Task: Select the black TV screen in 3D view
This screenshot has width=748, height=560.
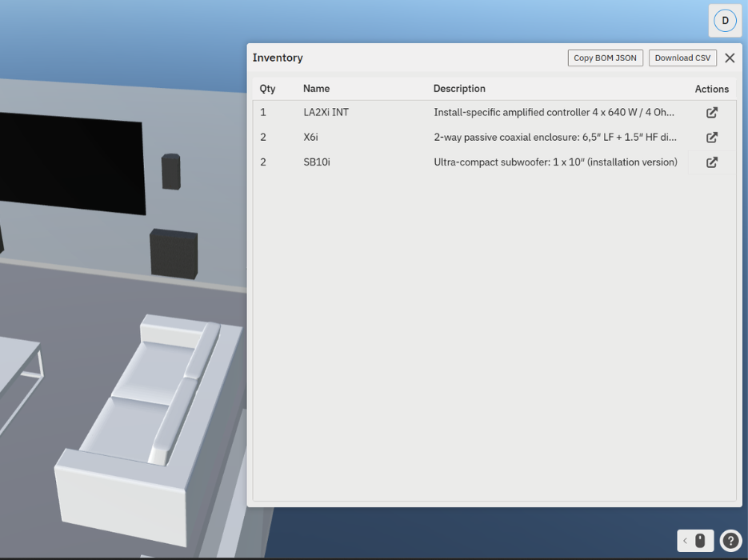Action: tap(71, 164)
